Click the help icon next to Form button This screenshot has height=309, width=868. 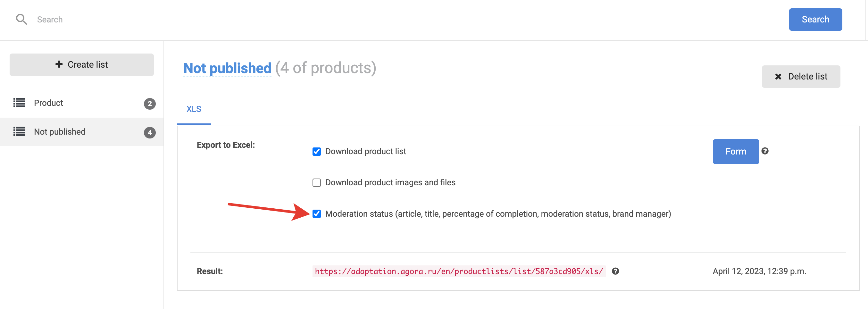765,151
